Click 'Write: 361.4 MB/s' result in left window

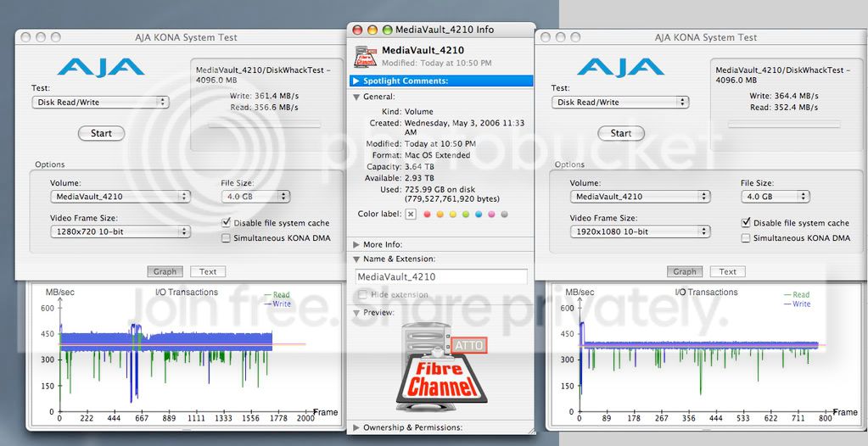click(264, 96)
